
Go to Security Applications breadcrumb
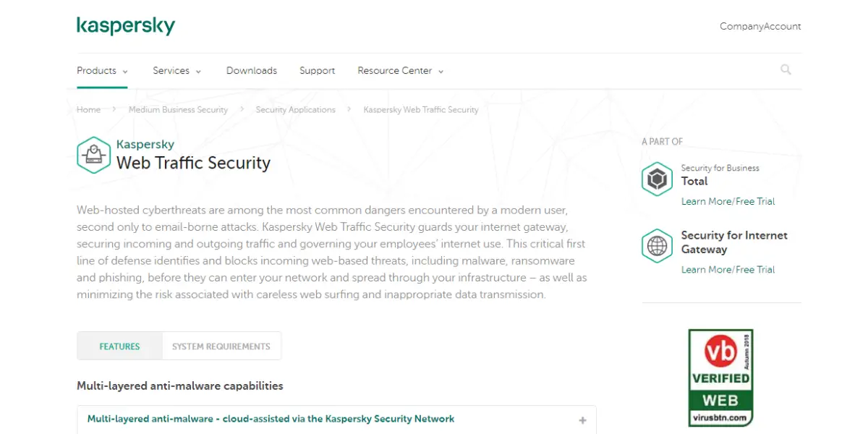pyautogui.click(x=295, y=110)
